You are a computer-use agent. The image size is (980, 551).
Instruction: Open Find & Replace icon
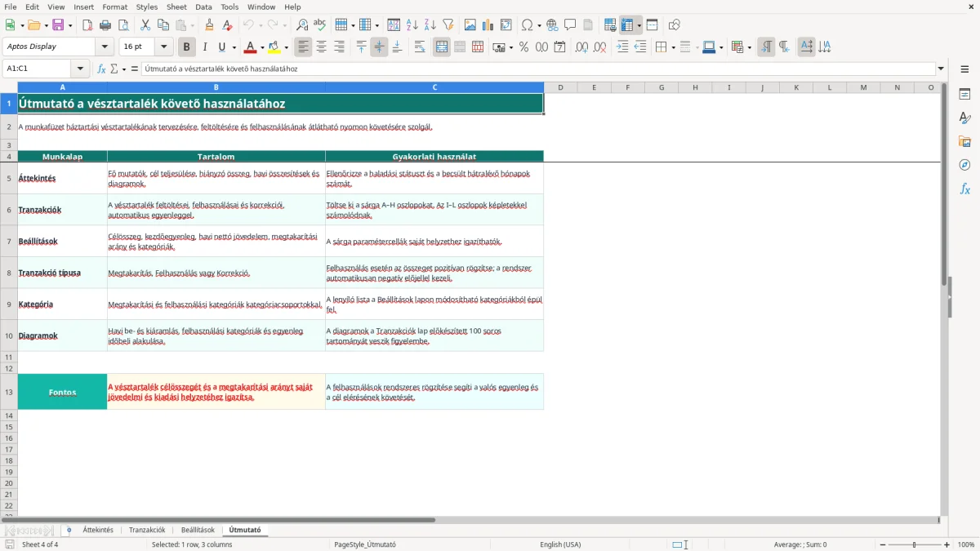pos(302,25)
